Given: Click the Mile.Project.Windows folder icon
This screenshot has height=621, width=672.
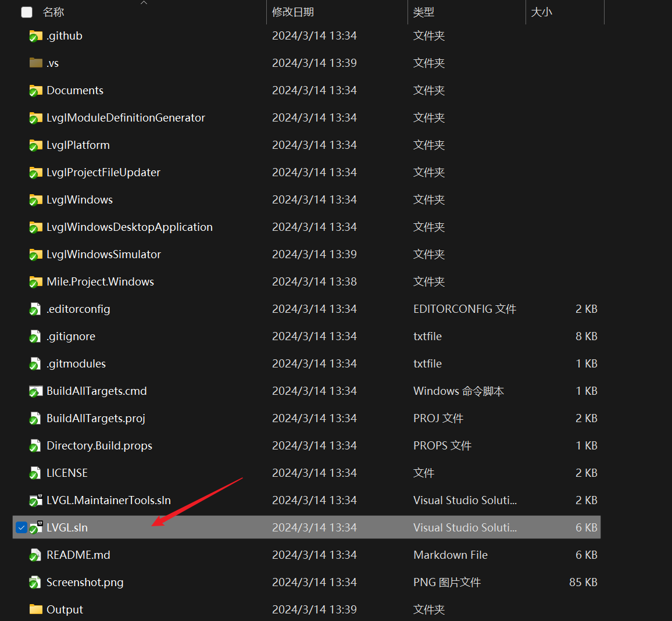Looking at the screenshot, I should (x=35, y=281).
